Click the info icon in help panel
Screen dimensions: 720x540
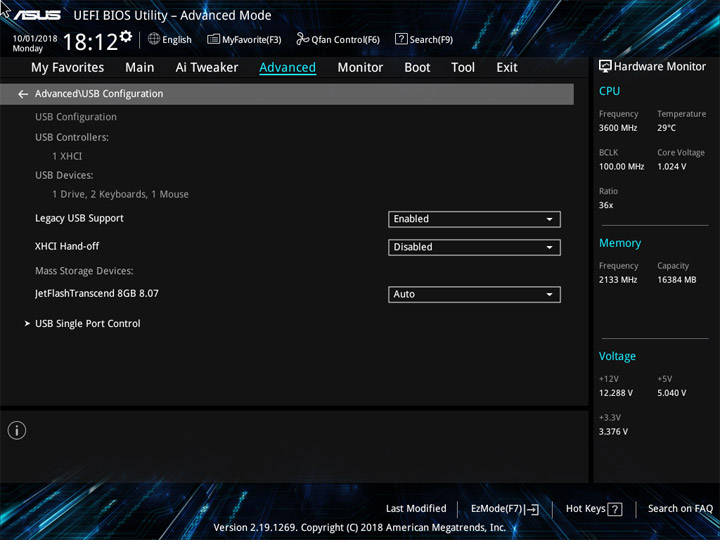point(17,430)
